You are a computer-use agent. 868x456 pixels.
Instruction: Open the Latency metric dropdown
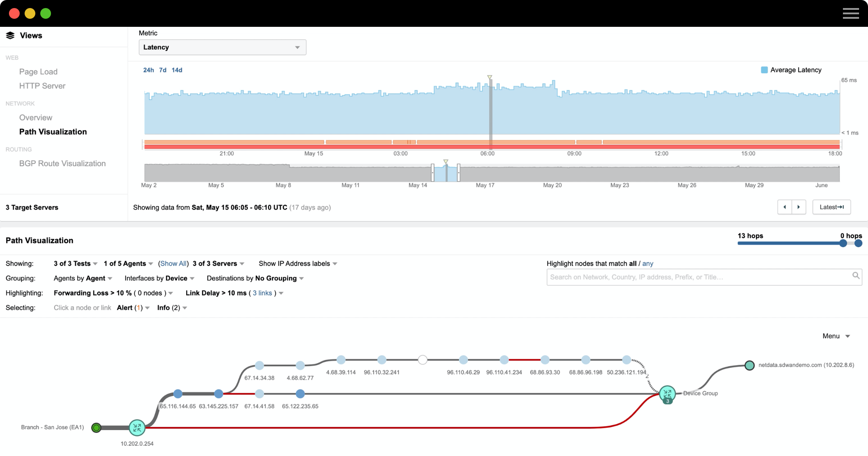coord(222,47)
